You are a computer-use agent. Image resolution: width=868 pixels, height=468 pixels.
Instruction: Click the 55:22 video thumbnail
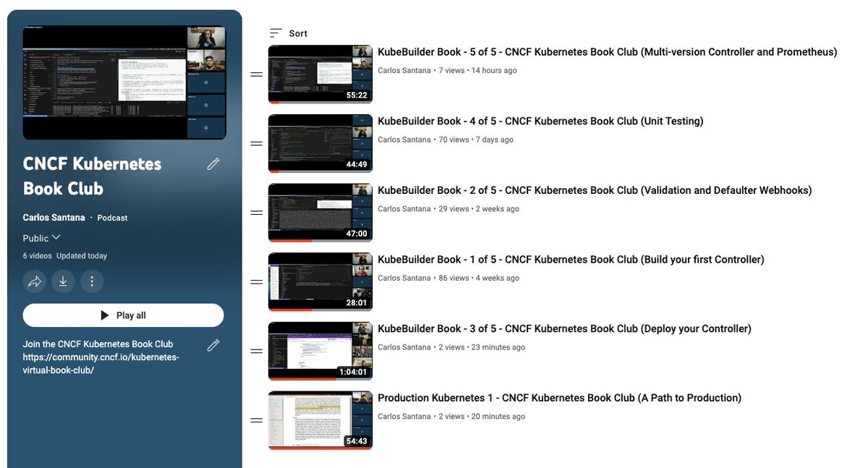point(320,75)
